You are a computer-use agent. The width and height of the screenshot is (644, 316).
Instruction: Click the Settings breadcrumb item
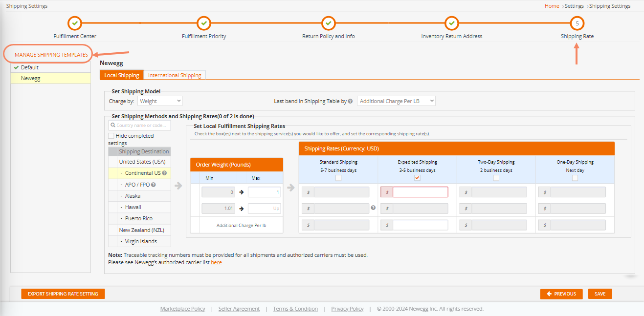[574, 6]
